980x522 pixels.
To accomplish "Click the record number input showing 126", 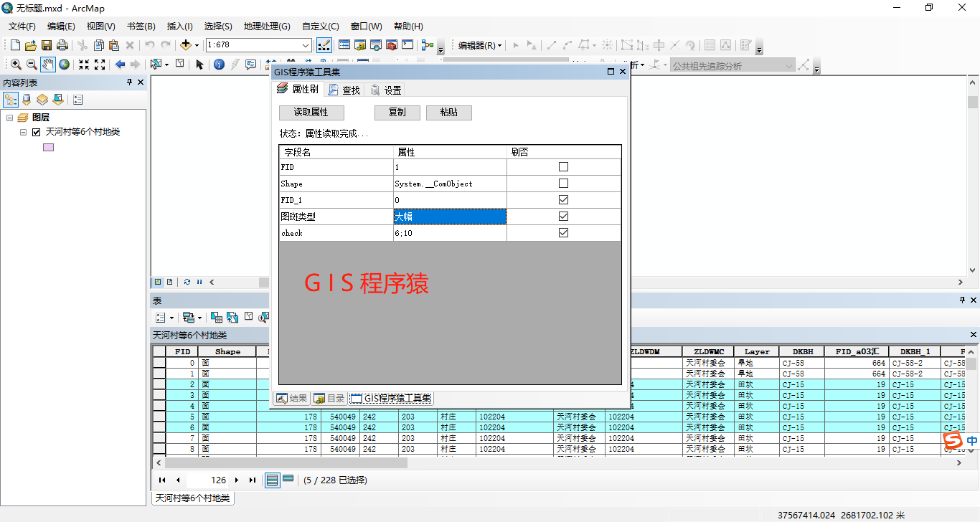I will click(206, 480).
